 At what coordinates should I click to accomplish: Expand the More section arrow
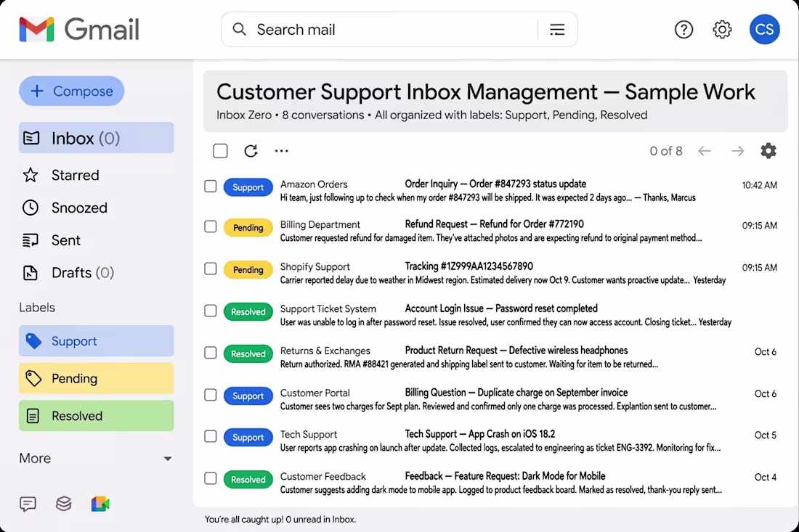click(167, 459)
